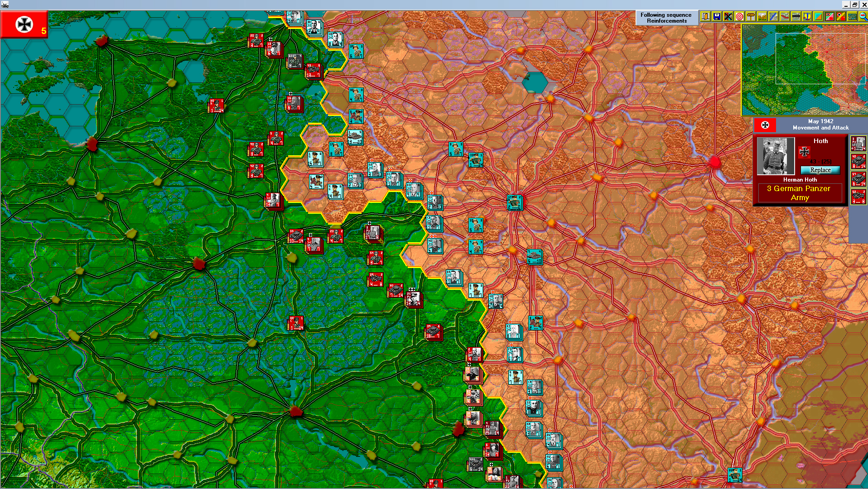
Task: Select the zoom magnifier icon
Action: point(863,17)
